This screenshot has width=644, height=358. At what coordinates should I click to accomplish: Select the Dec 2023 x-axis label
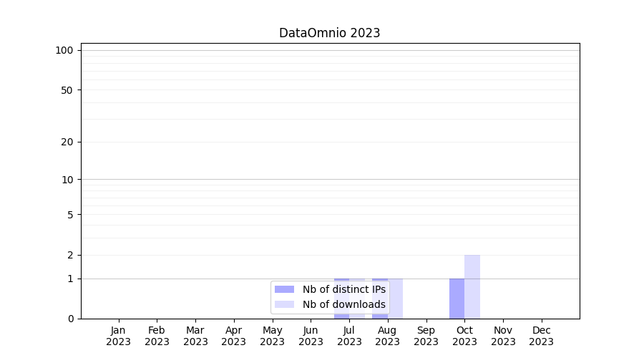click(541, 336)
